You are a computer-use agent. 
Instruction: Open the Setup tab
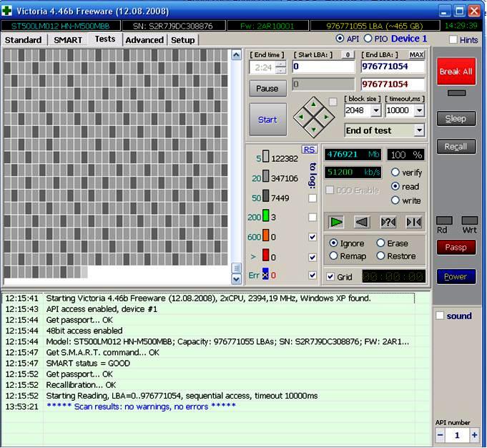click(x=183, y=40)
